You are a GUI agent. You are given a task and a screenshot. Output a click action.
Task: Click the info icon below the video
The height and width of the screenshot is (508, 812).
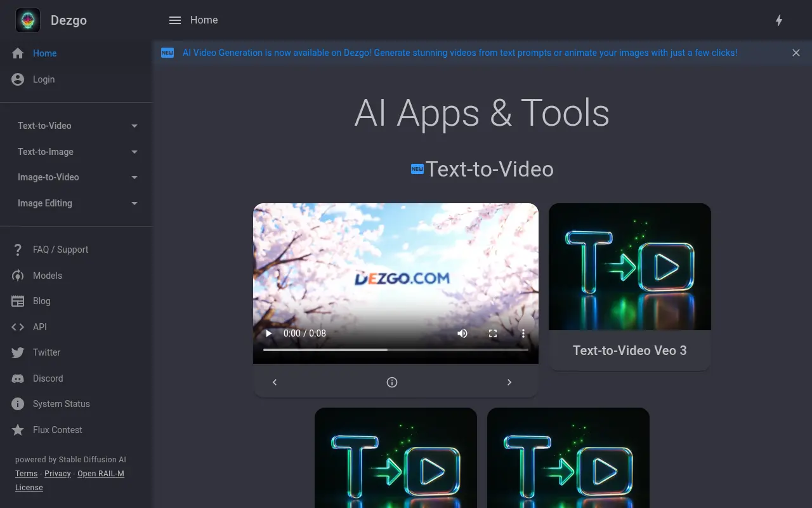pyautogui.click(x=391, y=382)
